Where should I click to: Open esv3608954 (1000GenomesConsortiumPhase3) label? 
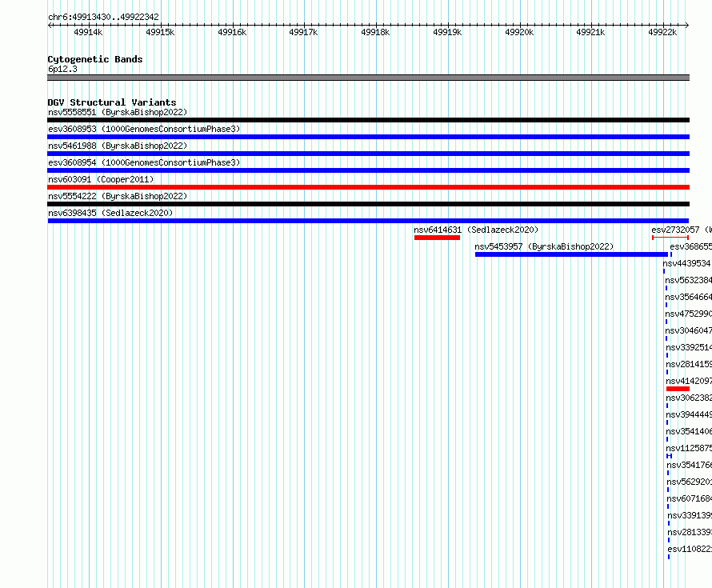pyautogui.click(x=144, y=162)
